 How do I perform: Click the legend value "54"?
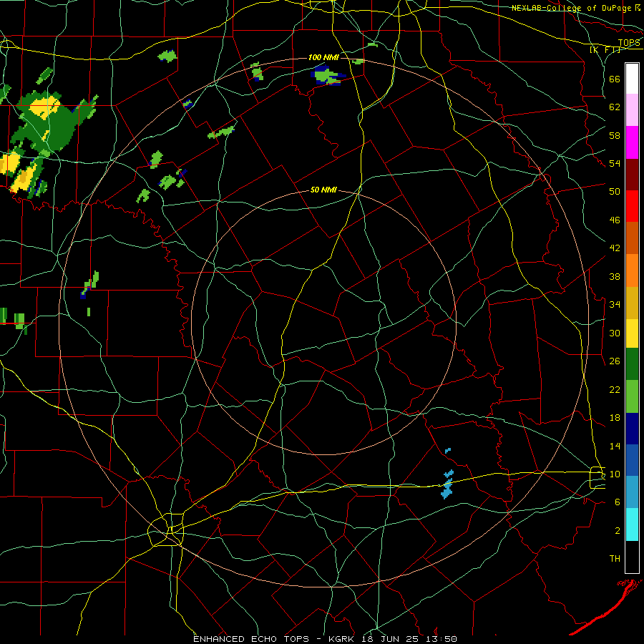[615, 163]
